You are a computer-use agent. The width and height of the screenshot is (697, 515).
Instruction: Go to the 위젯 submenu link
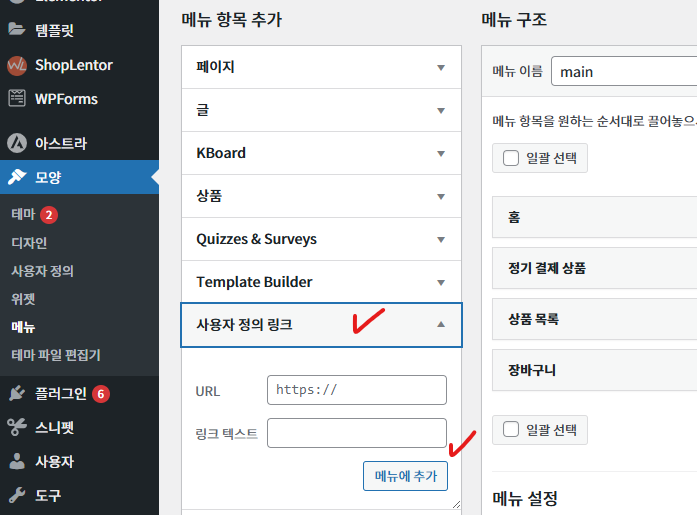click(x=23, y=299)
